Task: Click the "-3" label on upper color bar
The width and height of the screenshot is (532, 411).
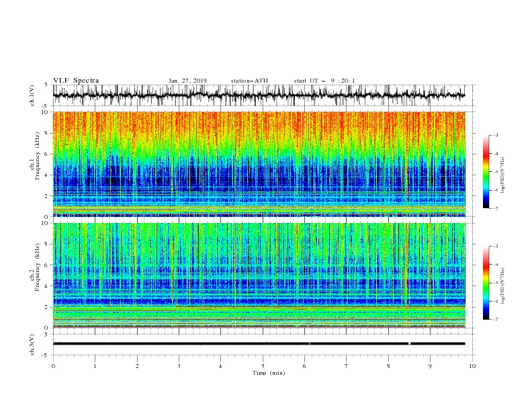Action: coord(495,135)
